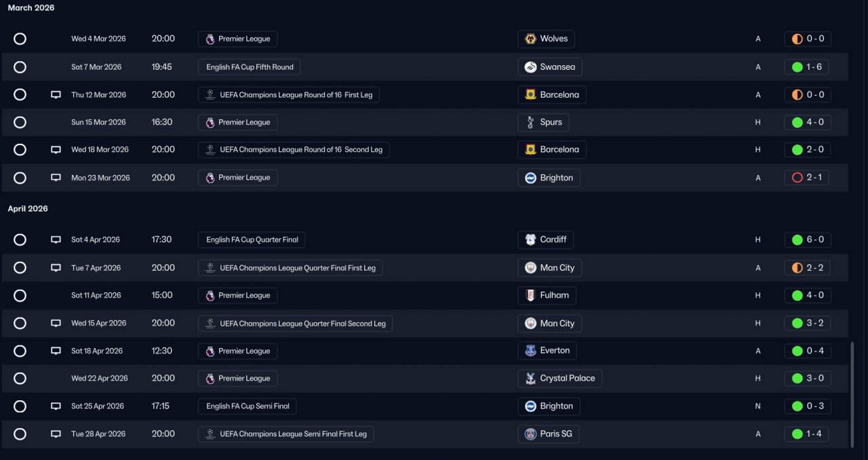
Task: Click the Paris SG club badge
Action: (x=530, y=434)
